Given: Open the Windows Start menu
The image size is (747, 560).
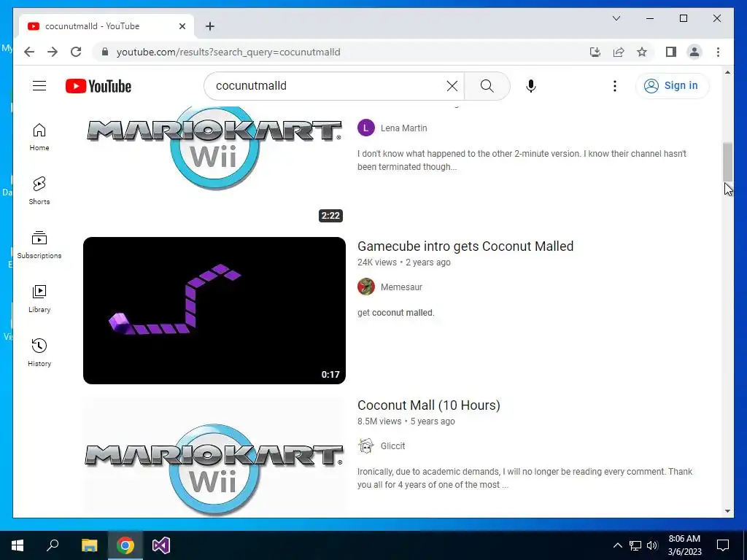Looking at the screenshot, I should pyautogui.click(x=18, y=545).
